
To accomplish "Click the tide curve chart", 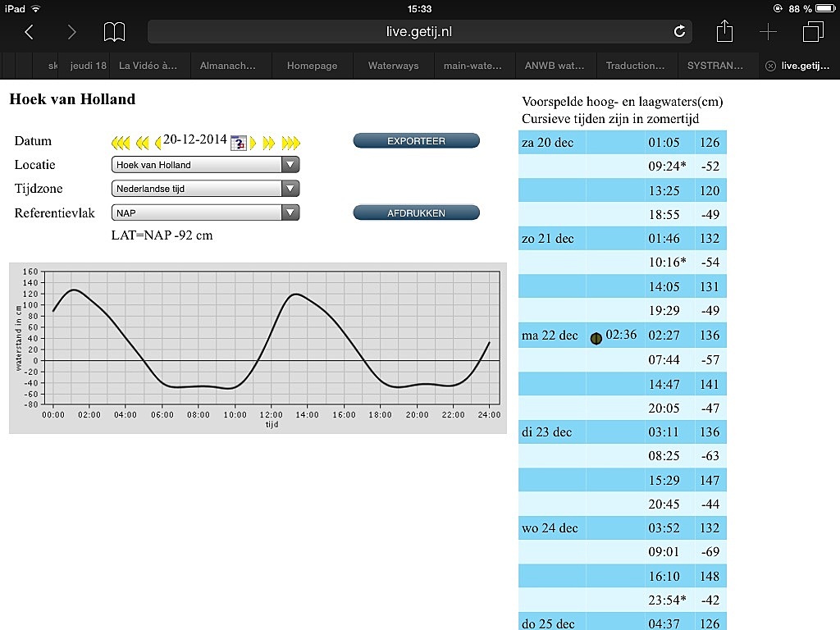I will 258,348.
